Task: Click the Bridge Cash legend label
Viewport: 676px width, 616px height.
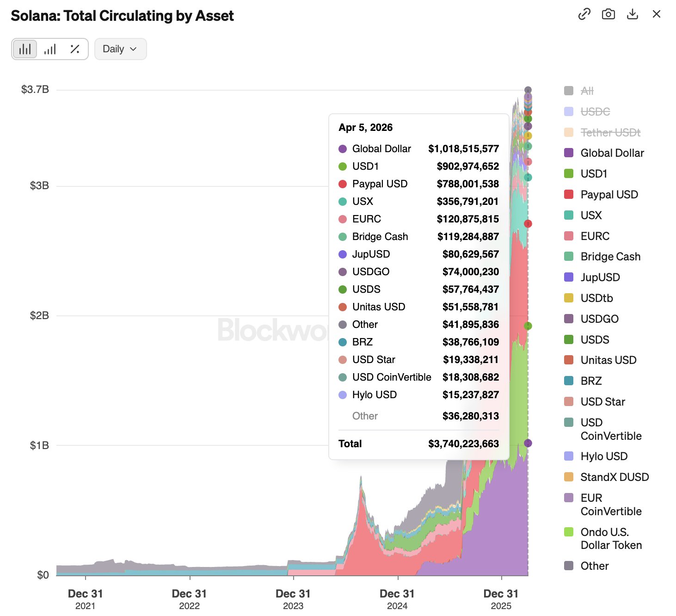Action: 610,257
